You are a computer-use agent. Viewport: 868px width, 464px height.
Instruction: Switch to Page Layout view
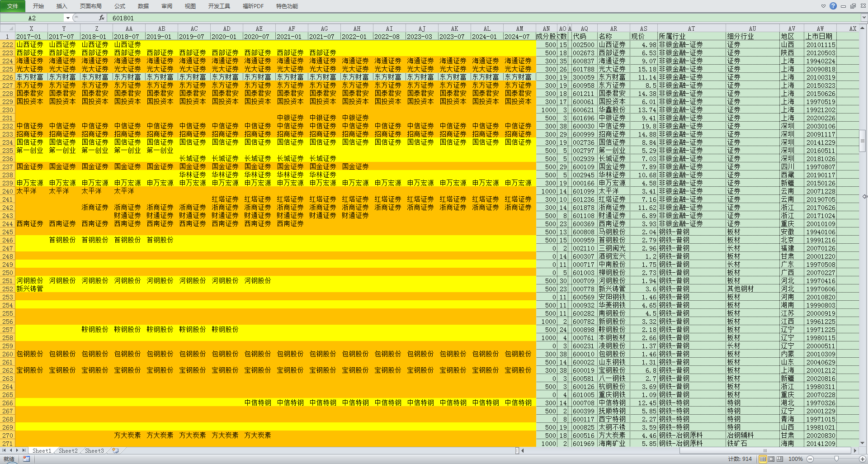point(771,459)
